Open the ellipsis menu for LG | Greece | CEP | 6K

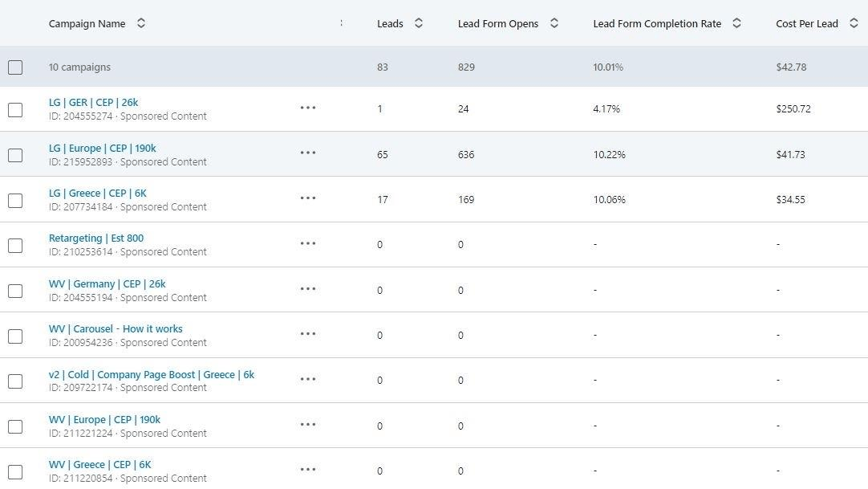click(x=308, y=198)
